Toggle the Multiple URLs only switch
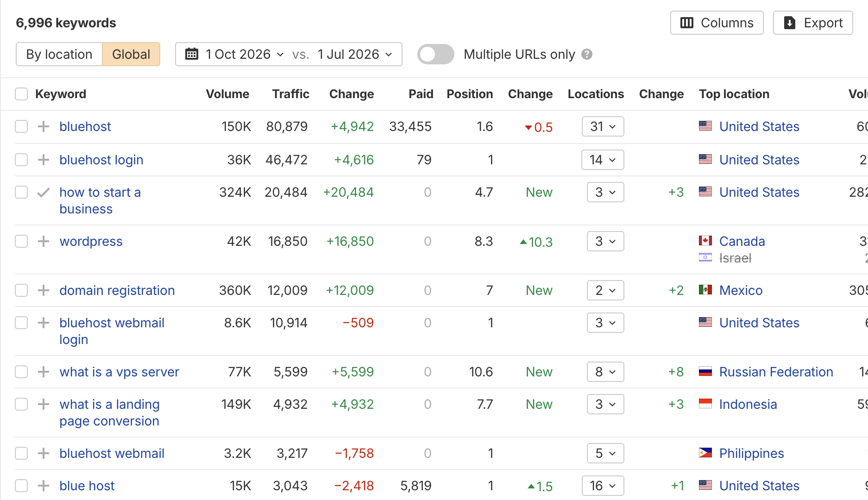Screen dimensions: 868x500 pyautogui.click(x=435, y=54)
